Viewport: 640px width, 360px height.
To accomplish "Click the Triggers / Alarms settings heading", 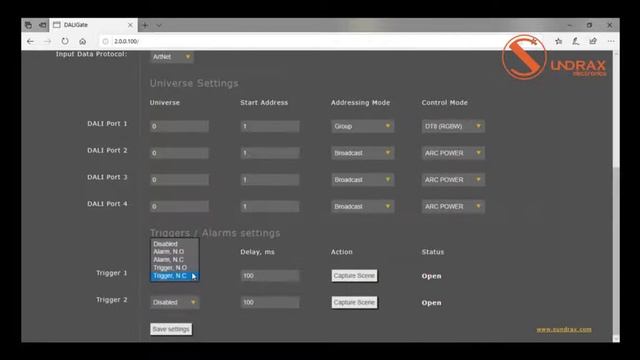I will pos(215,233).
